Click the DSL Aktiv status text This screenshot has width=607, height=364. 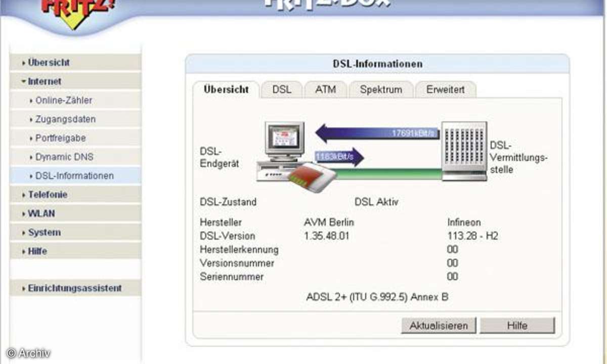[x=376, y=202]
